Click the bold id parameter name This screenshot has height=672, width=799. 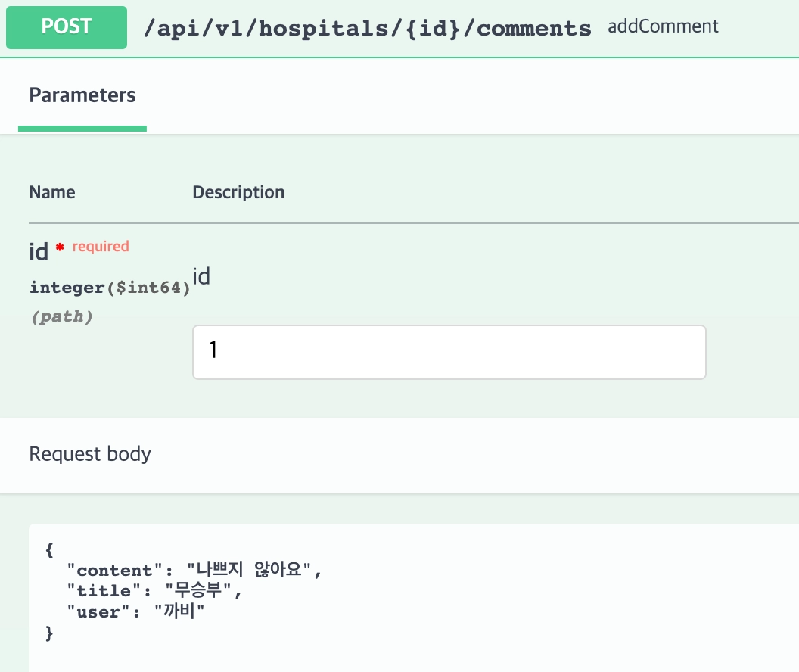click(39, 251)
